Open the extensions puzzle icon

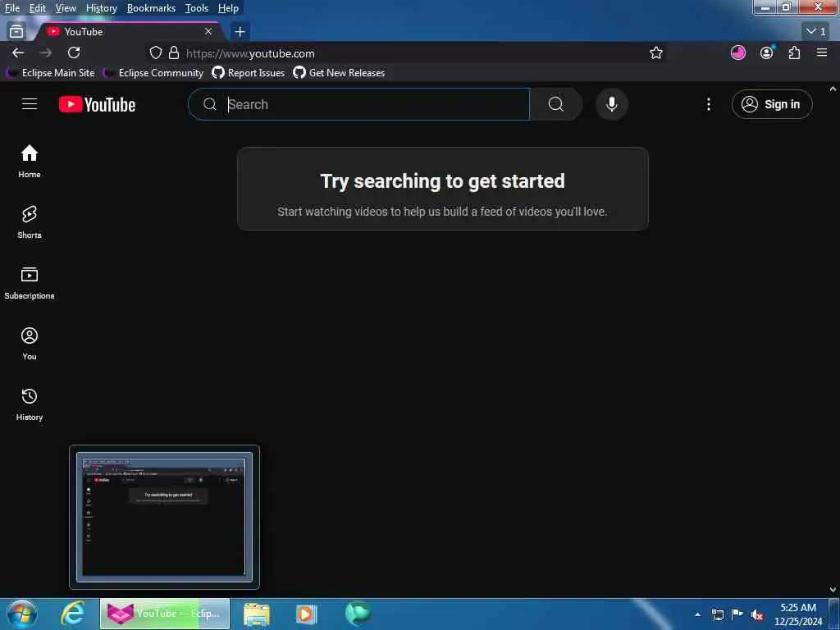point(794,52)
